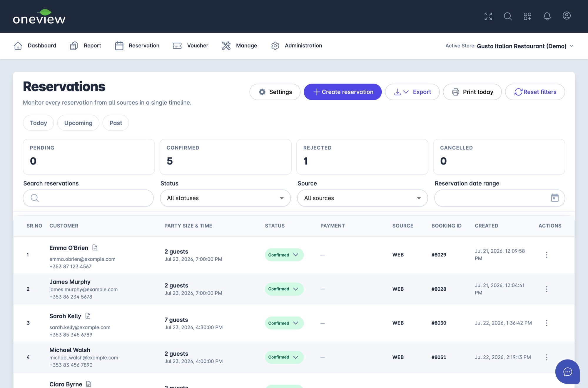Change Emma O'Brien's Confirmed status
588x388 pixels.
click(284, 255)
